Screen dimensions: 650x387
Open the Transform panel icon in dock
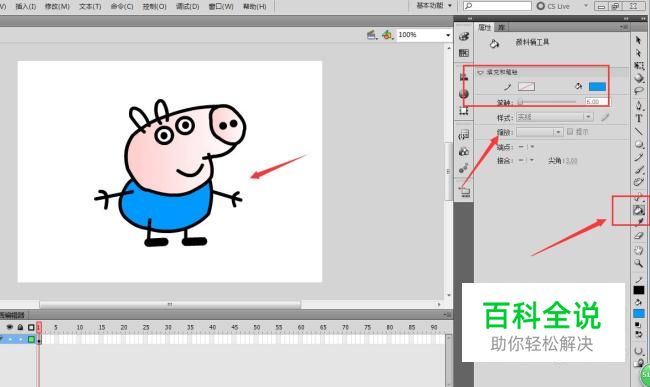(464, 111)
